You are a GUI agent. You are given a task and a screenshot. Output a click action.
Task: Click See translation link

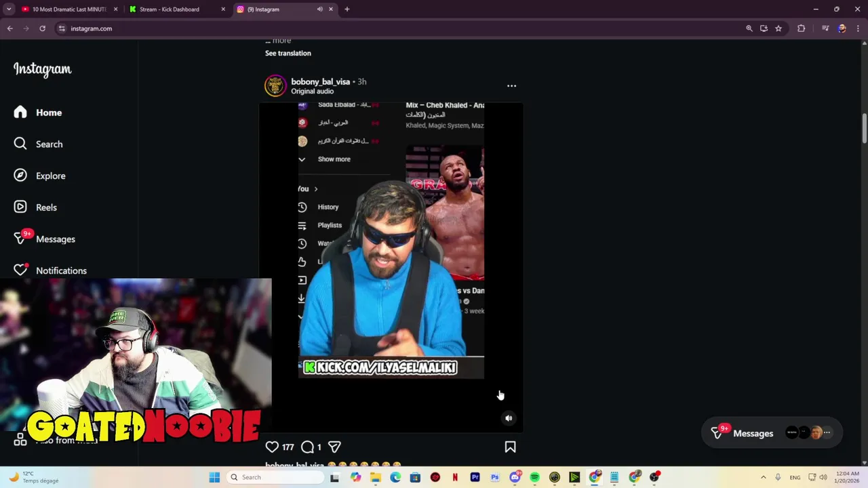(288, 53)
